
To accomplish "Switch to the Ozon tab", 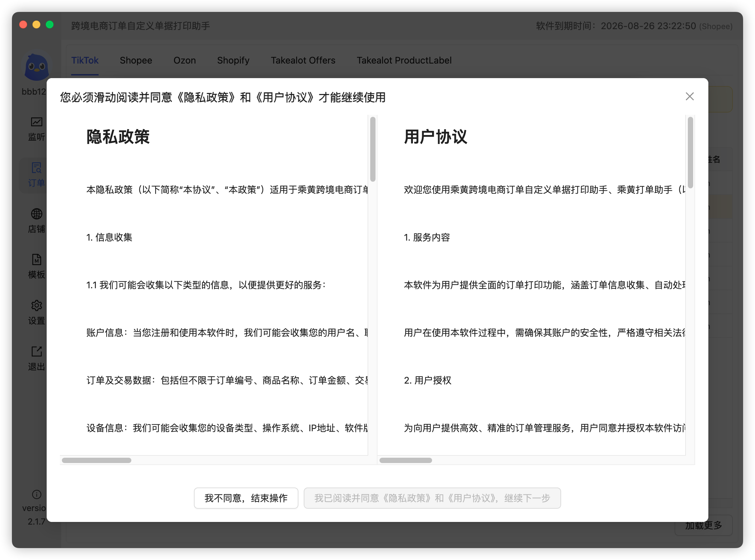I will [x=185, y=60].
